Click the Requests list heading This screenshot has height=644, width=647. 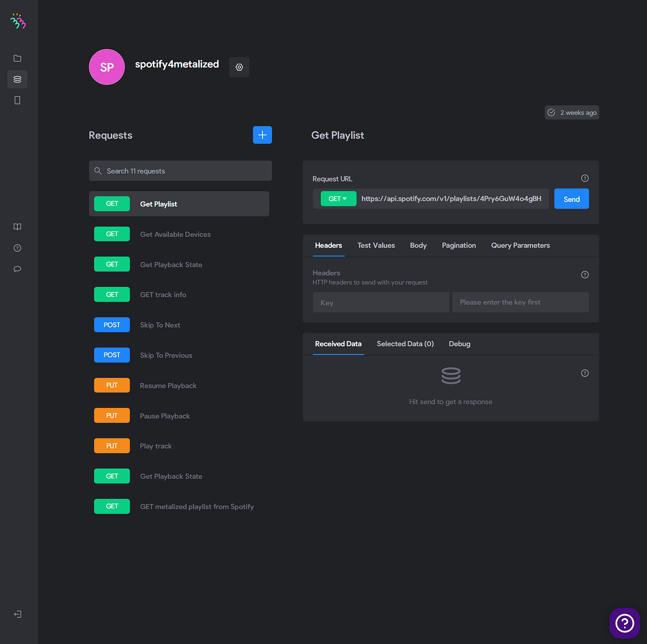coord(110,135)
